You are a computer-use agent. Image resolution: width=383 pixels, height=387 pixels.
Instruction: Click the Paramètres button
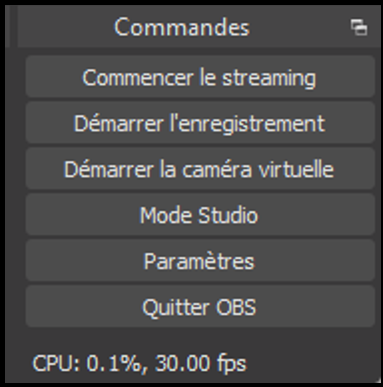200,260
